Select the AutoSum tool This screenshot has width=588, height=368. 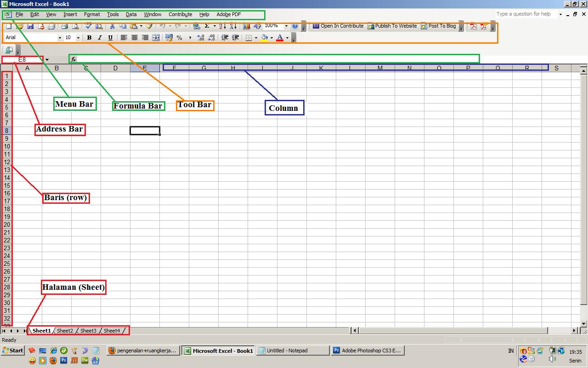pyautogui.click(x=207, y=26)
